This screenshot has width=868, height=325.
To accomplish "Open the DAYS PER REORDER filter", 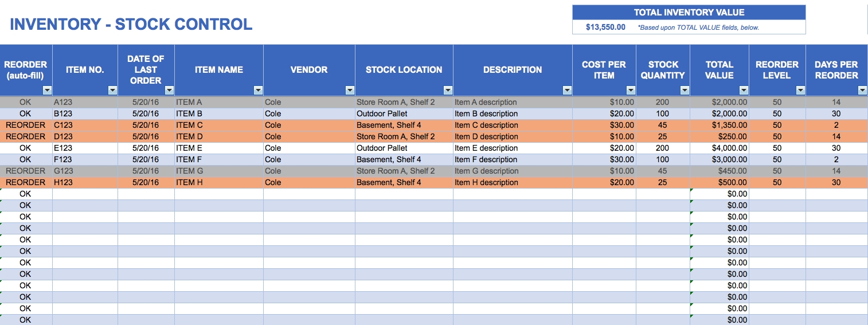I will click(862, 90).
